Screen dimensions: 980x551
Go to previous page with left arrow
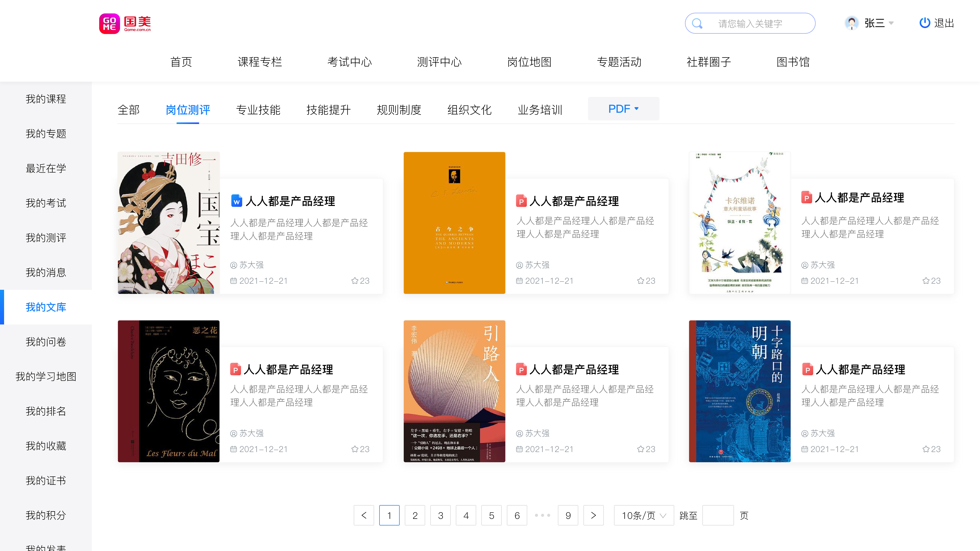[x=364, y=515]
